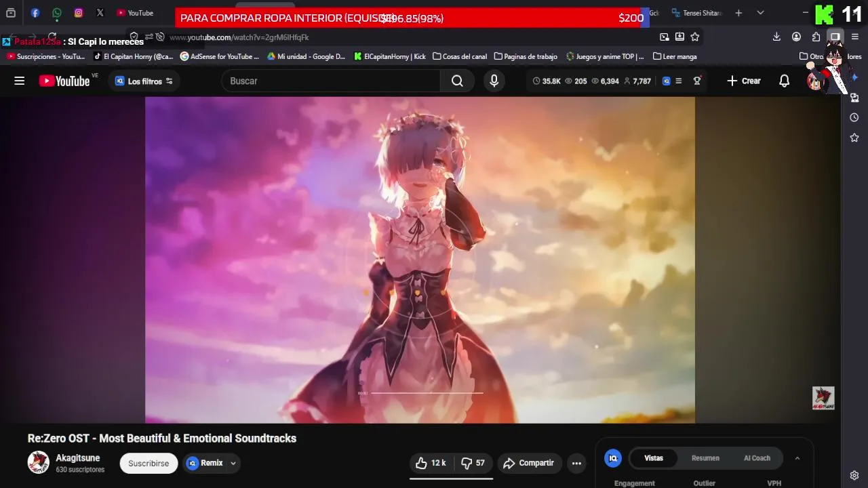Click the 7,787 subscribers stat
Image resolution: width=868 pixels, height=488 pixels.
click(637, 81)
